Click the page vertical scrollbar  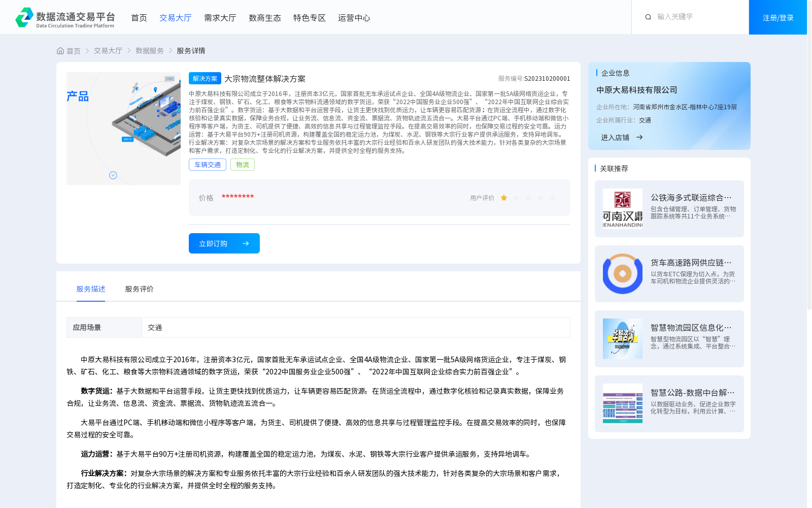tap(809, 155)
